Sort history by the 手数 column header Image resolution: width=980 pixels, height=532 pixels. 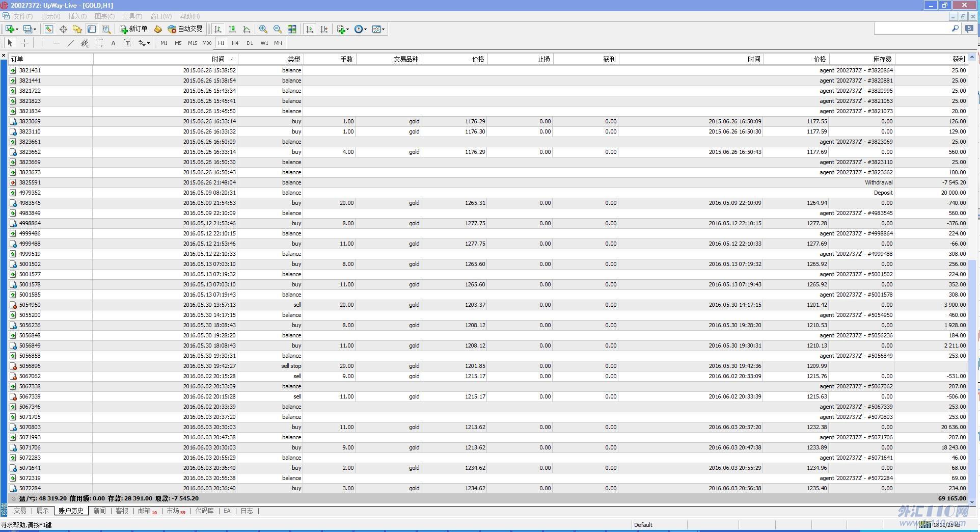[x=330, y=59]
